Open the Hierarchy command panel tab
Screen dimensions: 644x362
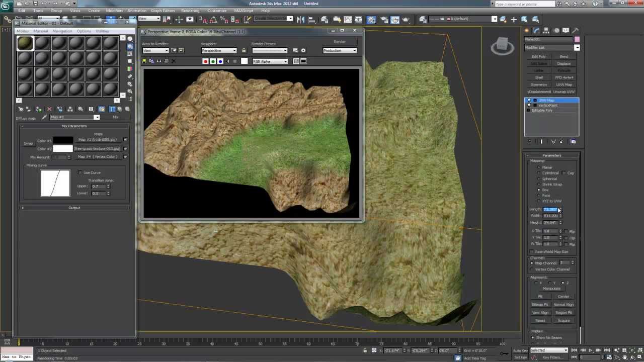tap(547, 31)
